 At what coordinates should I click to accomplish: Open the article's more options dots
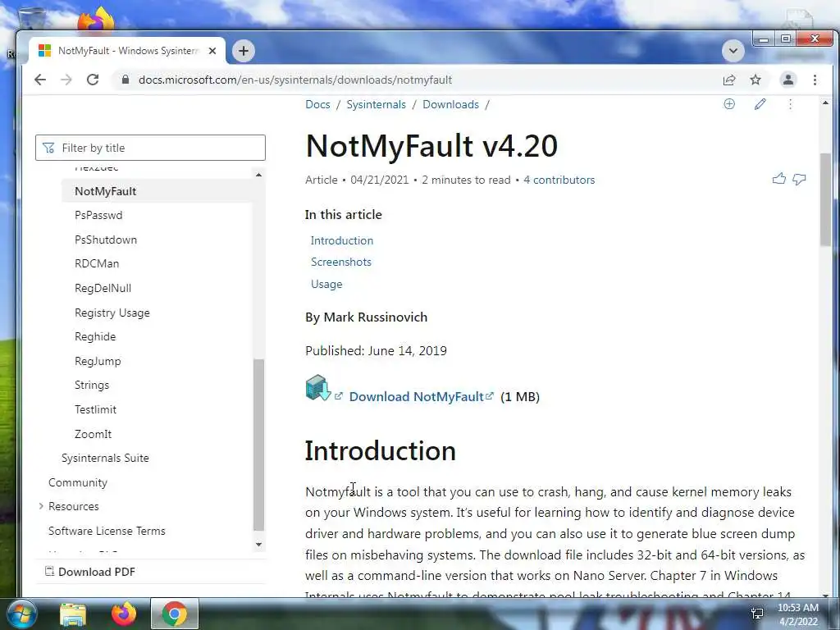pos(790,104)
